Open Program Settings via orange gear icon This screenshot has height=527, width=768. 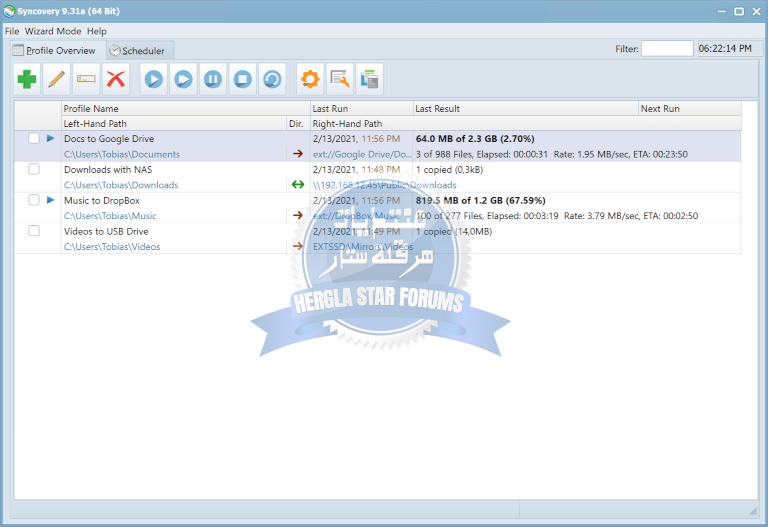tap(310, 78)
